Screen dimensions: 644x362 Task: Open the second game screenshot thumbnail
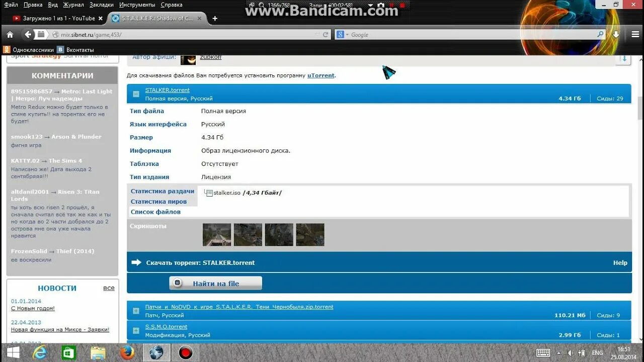point(248,235)
